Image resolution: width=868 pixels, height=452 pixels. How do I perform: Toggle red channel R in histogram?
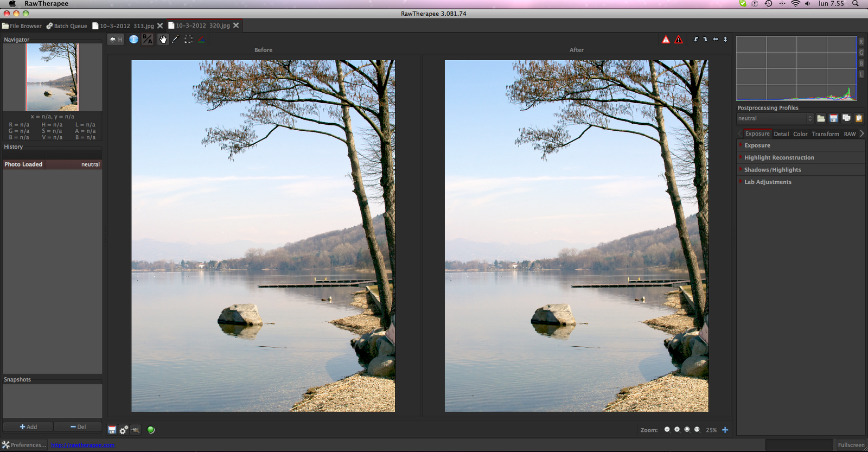tap(861, 42)
